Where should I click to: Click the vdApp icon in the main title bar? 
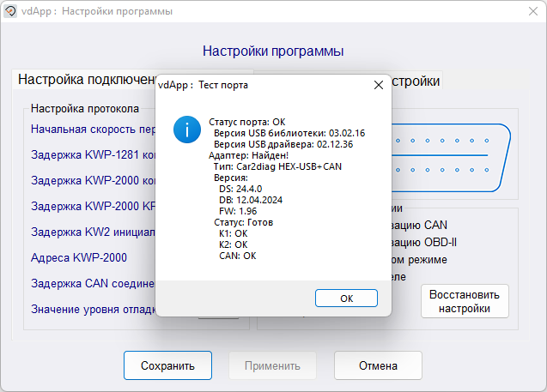coord(12,12)
